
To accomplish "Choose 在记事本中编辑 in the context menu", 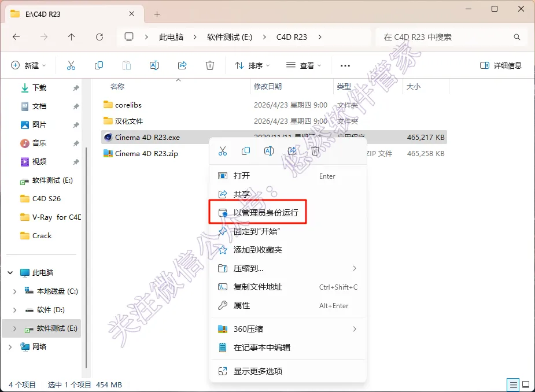I will pyautogui.click(x=288, y=347).
